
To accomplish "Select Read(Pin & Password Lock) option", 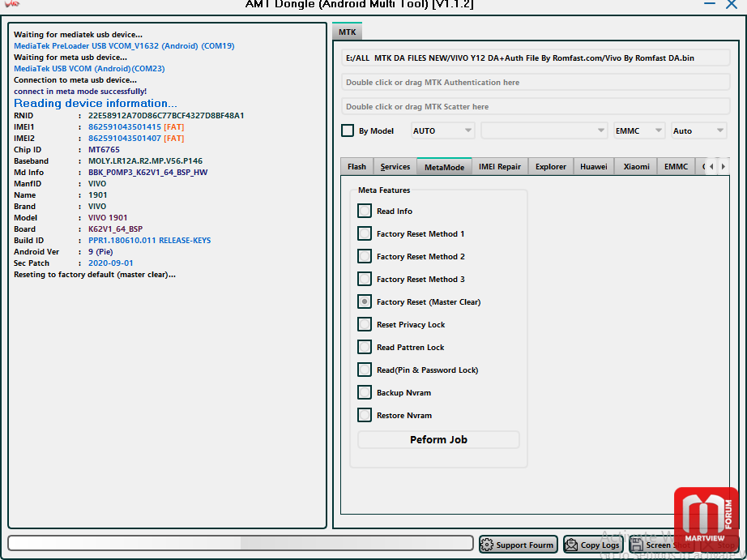I will click(x=365, y=370).
